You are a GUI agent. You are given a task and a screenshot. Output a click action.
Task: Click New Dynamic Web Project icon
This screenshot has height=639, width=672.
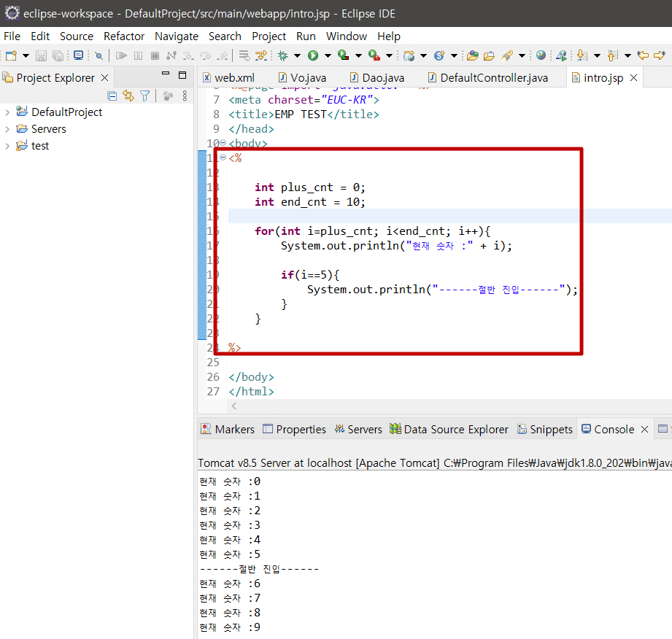tap(409, 55)
